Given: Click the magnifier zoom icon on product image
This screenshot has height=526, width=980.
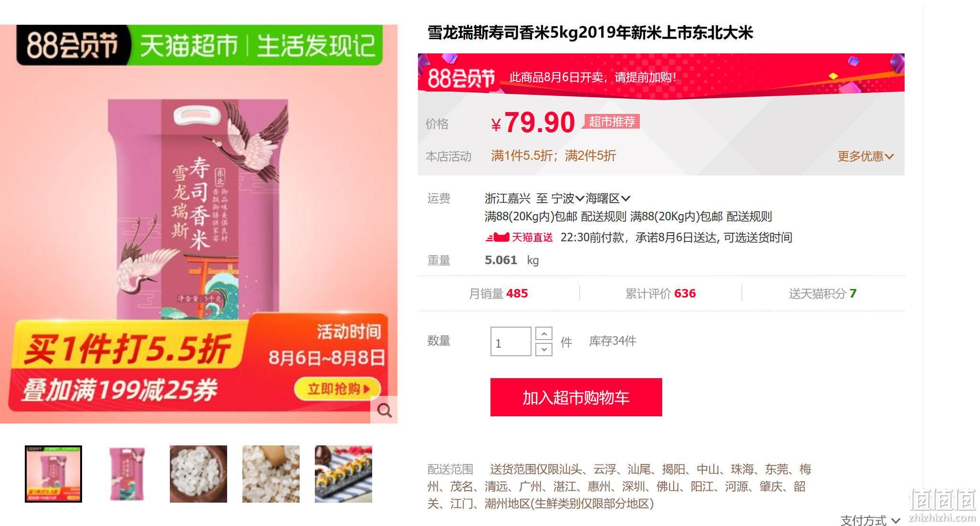Looking at the screenshot, I should point(384,410).
